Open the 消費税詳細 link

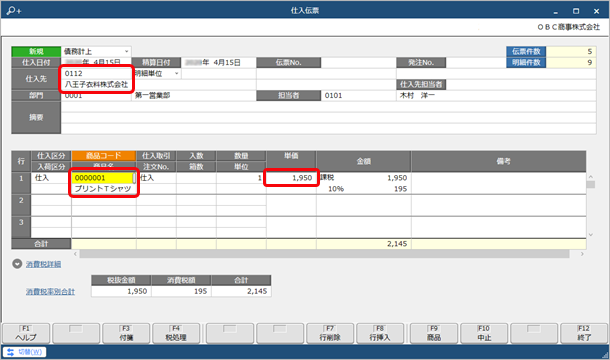(44, 265)
